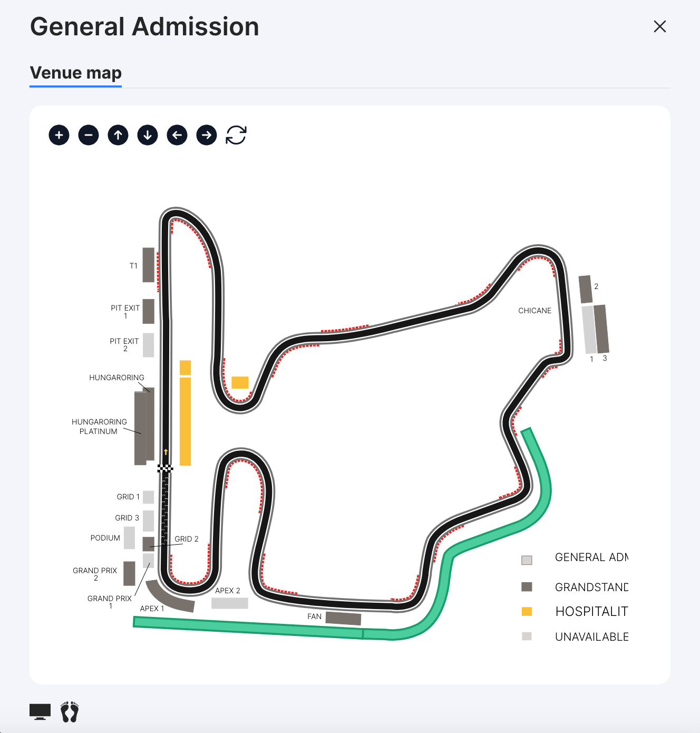Click the footprints icon
Screen dimensions: 700x733
coord(70,712)
